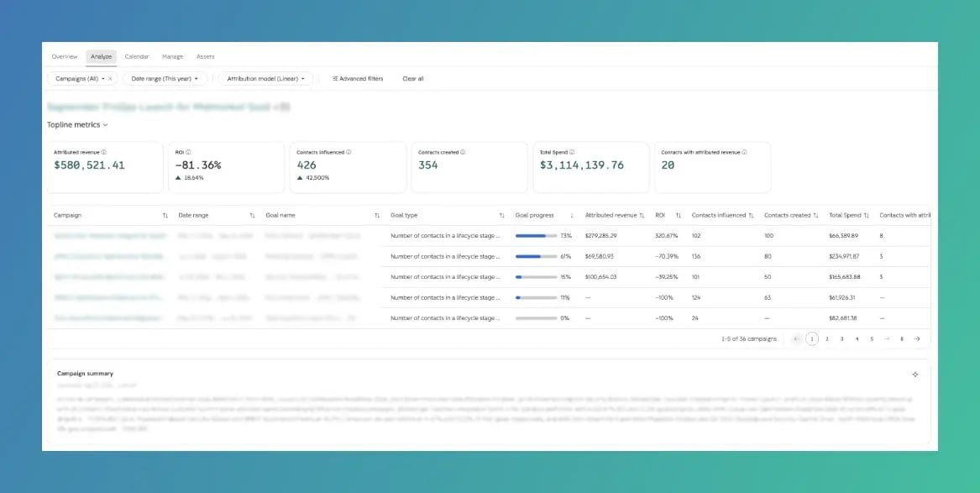Open the Calendar tab

137,57
